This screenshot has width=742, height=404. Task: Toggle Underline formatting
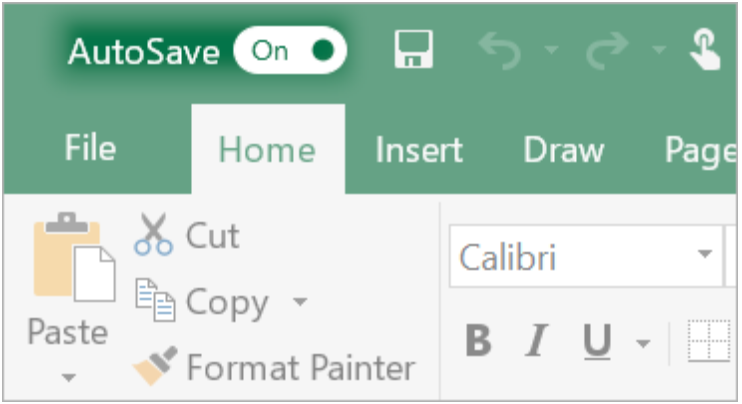pyautogui.click(x=597, y=341)
